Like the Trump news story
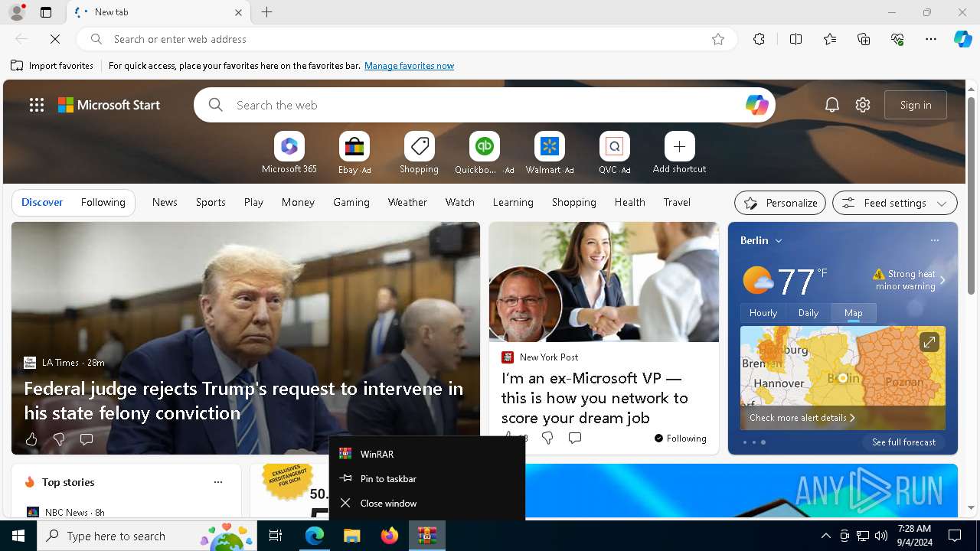980x551 pixels. [x=31, y=439]
